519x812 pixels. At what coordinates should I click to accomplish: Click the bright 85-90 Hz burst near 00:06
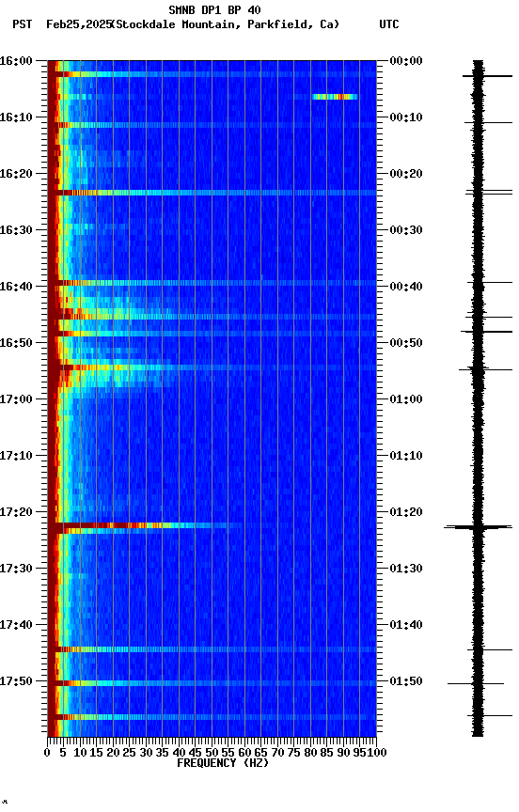tap(335, 97)
